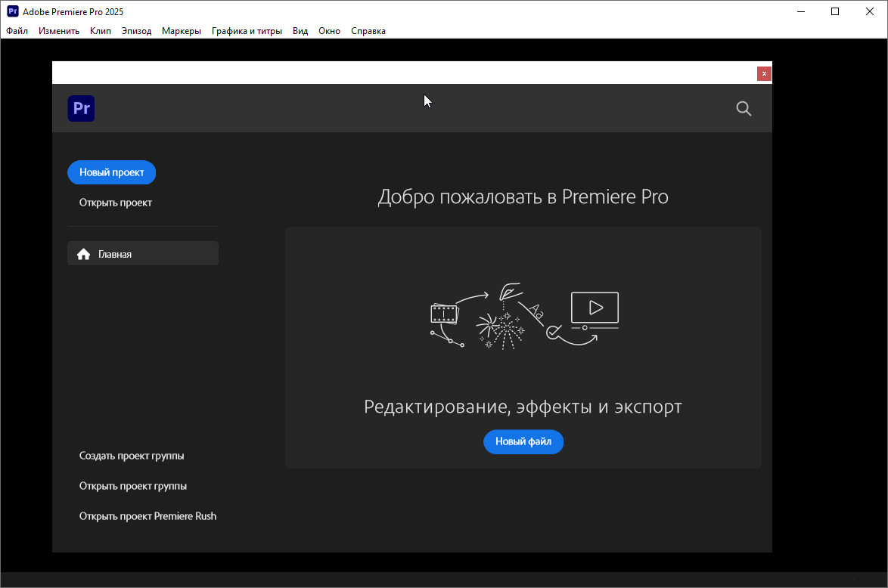The height and width of the screenshot is (588, 888).
Task: Open the Графика и титры menu
Action: pyautogui.click(x=247, y=31)
